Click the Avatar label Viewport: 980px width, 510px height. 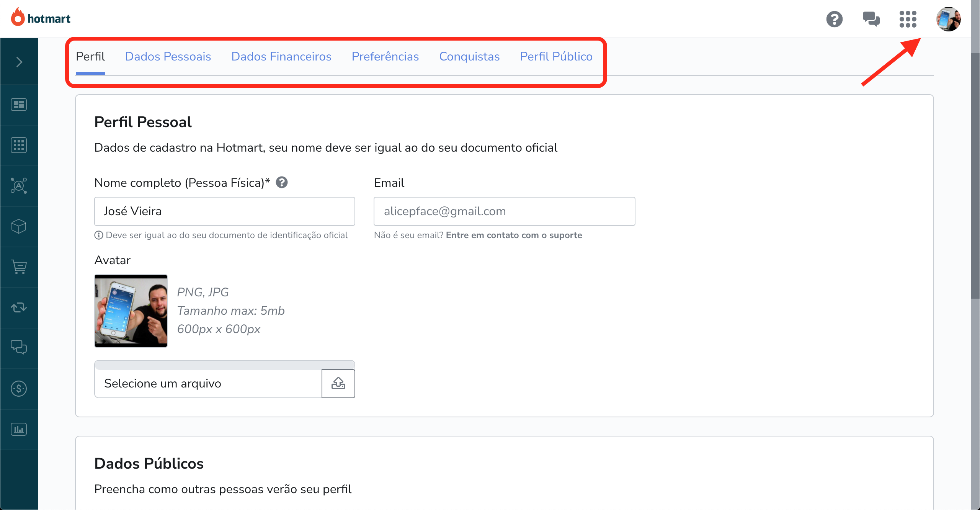coord(113,260)
